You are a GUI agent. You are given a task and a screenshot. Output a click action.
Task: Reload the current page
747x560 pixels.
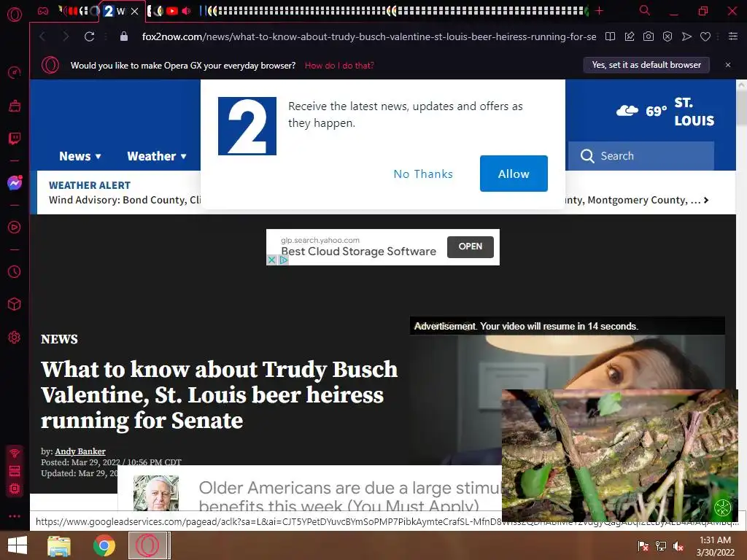89,36
